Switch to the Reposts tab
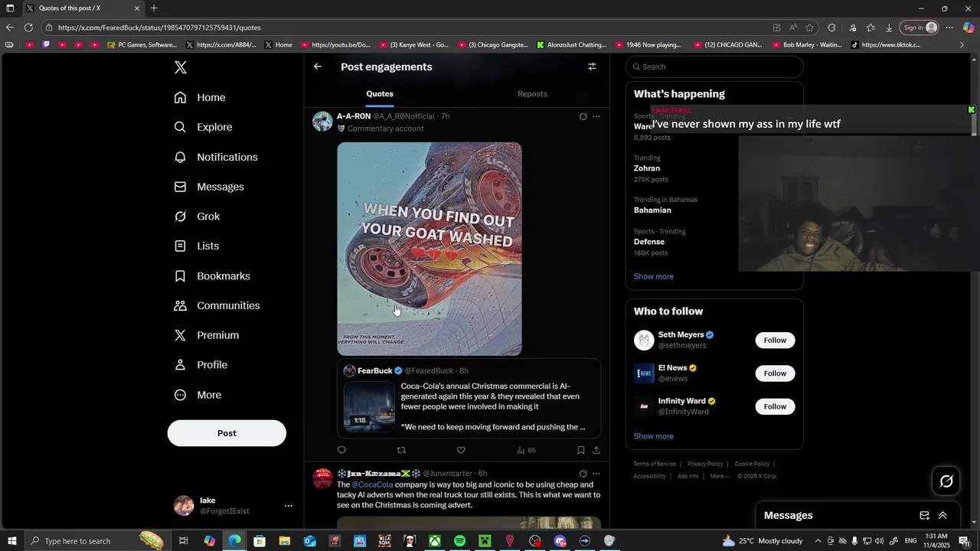 pyautogui.click(x=532, y=93)
